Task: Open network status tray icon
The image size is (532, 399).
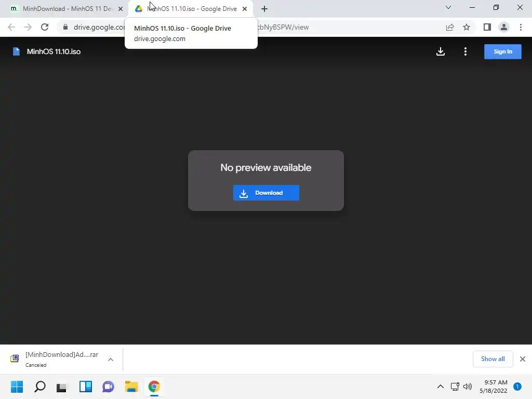Action: pos(455,387)
